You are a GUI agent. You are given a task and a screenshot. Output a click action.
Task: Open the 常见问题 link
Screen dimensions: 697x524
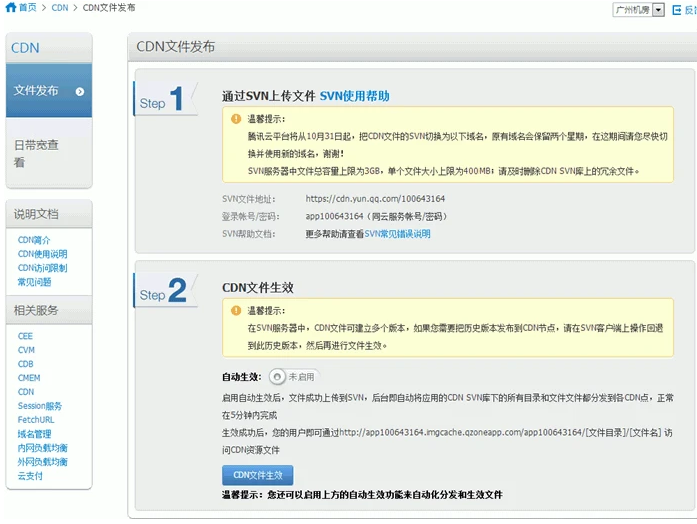[35, 282]
